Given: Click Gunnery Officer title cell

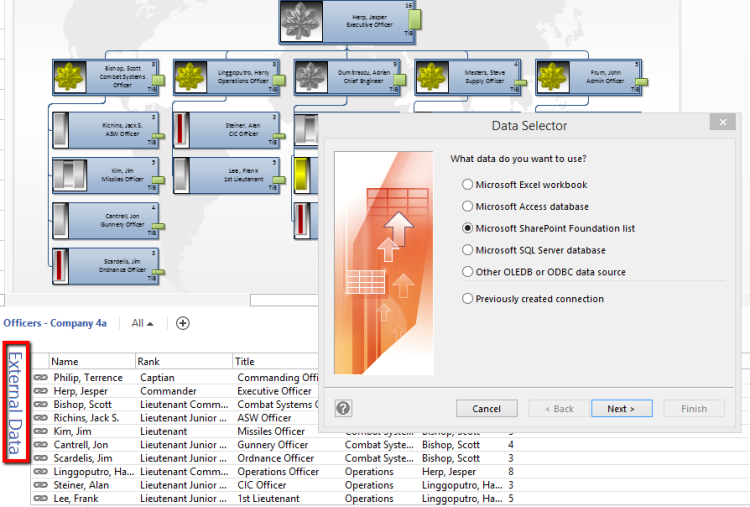Looking at the screenshot, I should 273,445.
